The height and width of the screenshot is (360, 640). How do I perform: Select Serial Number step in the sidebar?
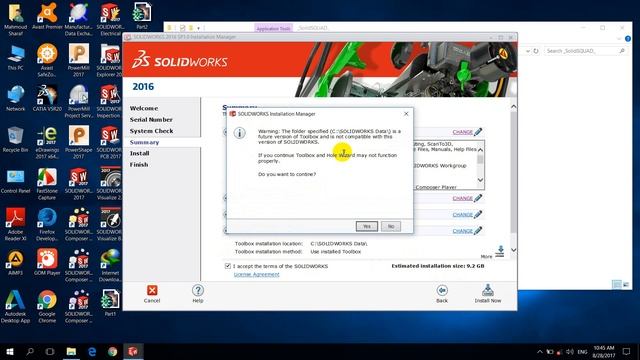click(151, 120)
